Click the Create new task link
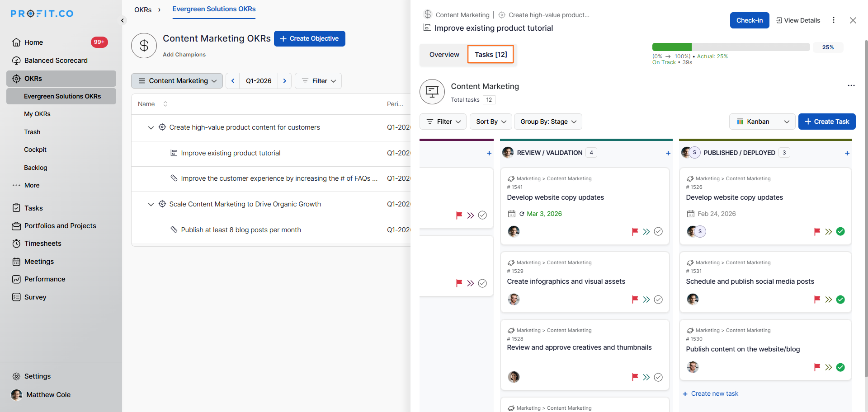The height and width of the screenshot is (412, 868). pyautogui.click(x=714, y=393)
